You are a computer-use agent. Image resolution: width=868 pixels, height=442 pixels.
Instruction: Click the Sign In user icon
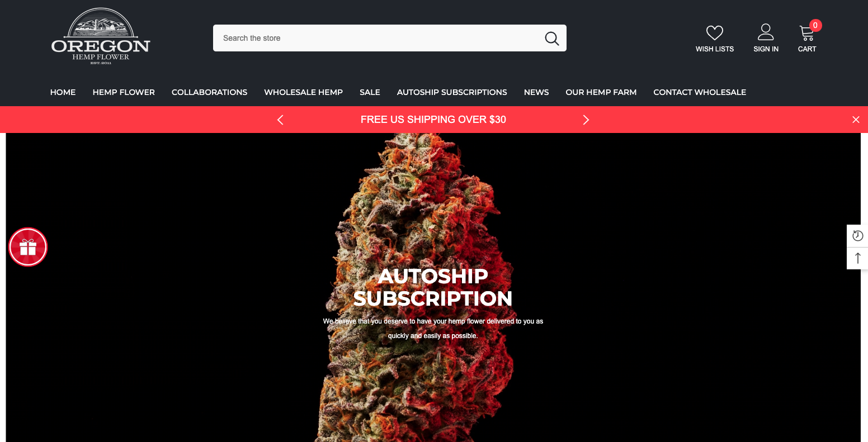(766, 32)
